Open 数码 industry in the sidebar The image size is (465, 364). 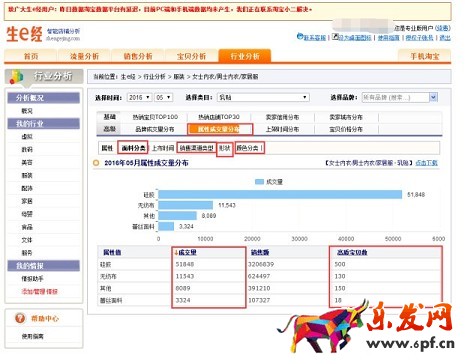(x=27, y=150)
